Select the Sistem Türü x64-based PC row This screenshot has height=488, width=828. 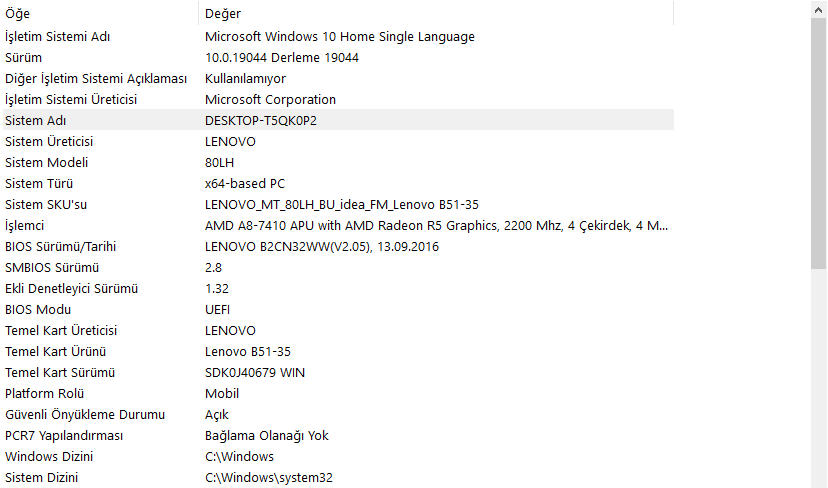click(x=40, y=183)
